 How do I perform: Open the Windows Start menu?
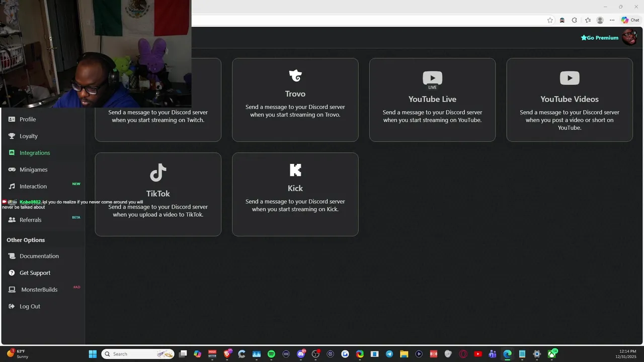tap(93, 354)
